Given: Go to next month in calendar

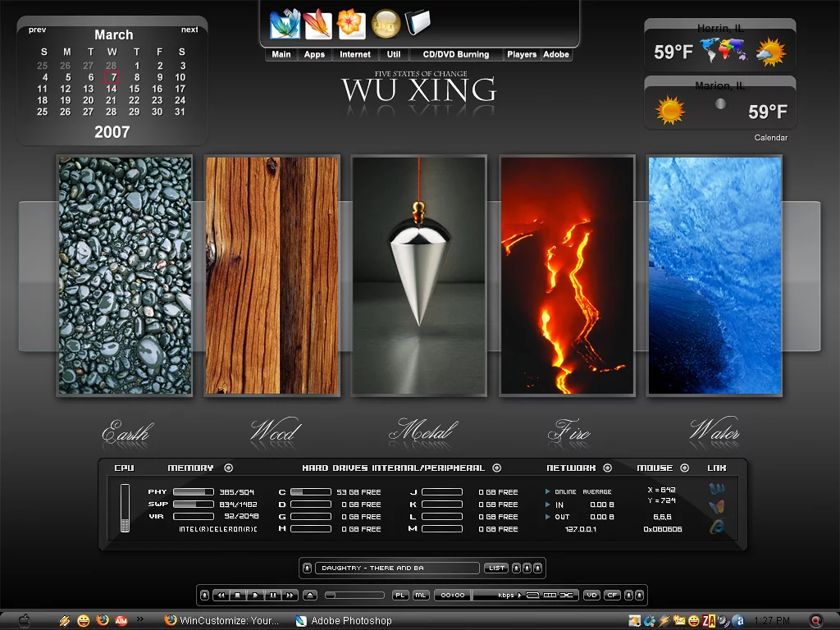Looking at the screenshot, I should coord(189,30).
